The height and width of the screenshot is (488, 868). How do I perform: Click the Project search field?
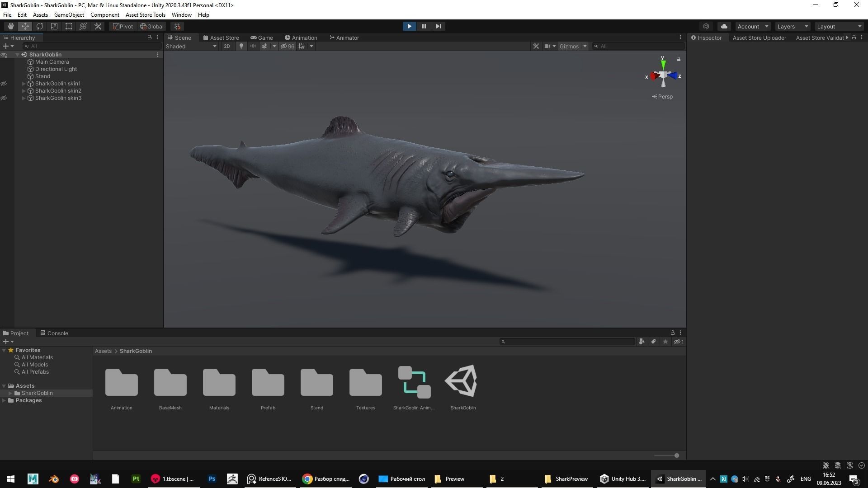pos(567,342)
